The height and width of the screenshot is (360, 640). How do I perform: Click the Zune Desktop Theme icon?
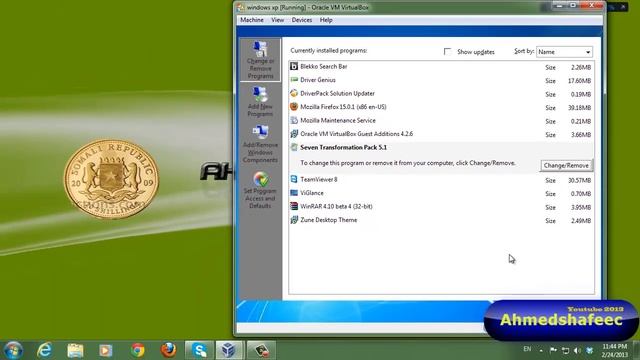tap(294, 220)
